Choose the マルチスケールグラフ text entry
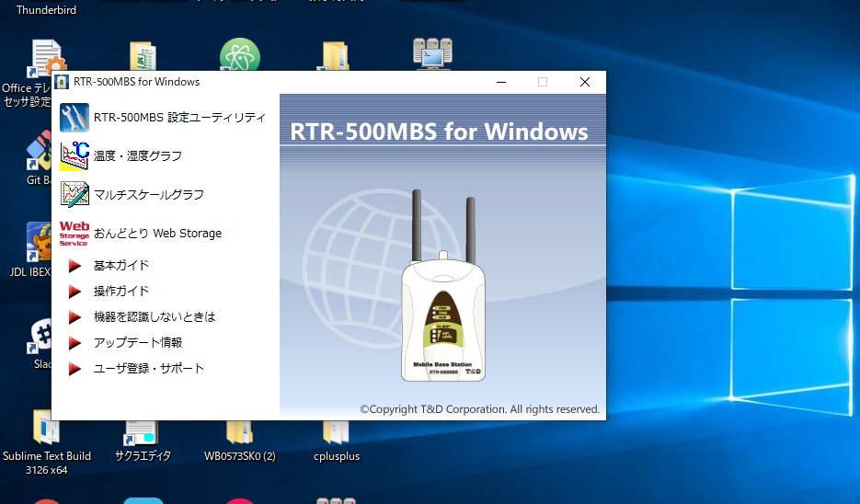 tap(149, 195)
